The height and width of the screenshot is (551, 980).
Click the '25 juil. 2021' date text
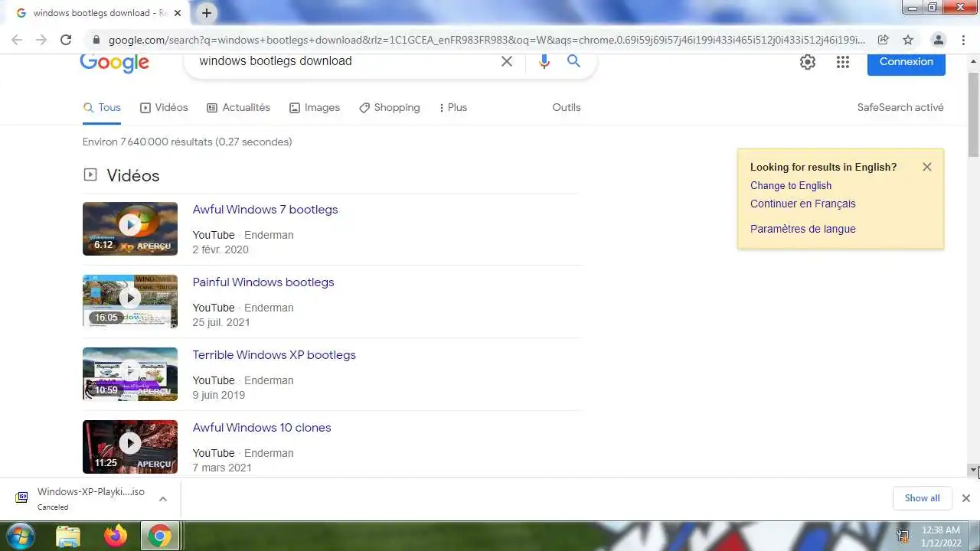point(221,322)
